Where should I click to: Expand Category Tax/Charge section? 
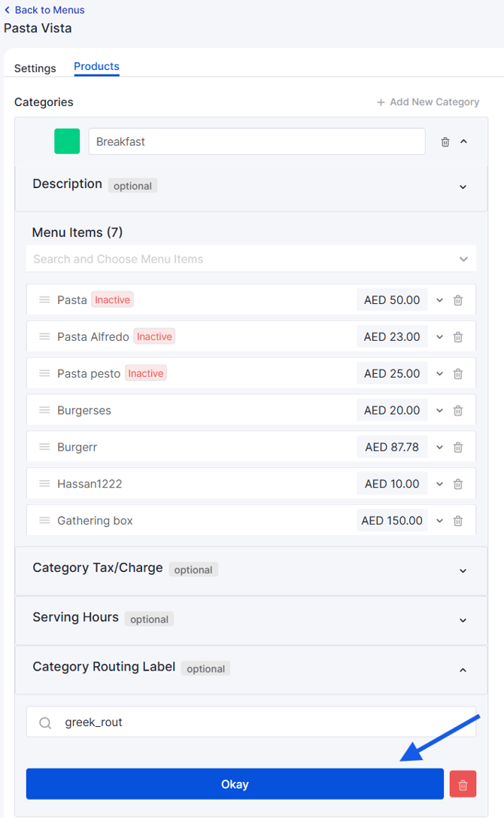tap(463, 570)
